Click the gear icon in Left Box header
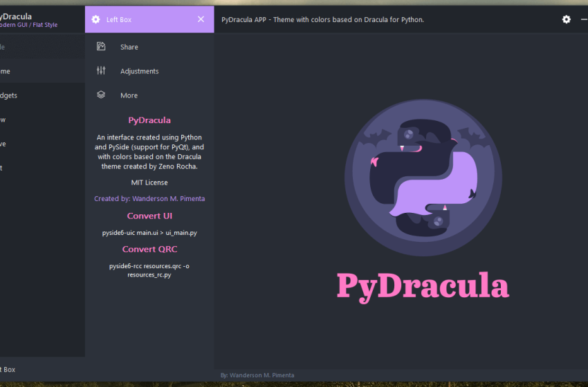 pyautogui.click(x=96, y=19)
